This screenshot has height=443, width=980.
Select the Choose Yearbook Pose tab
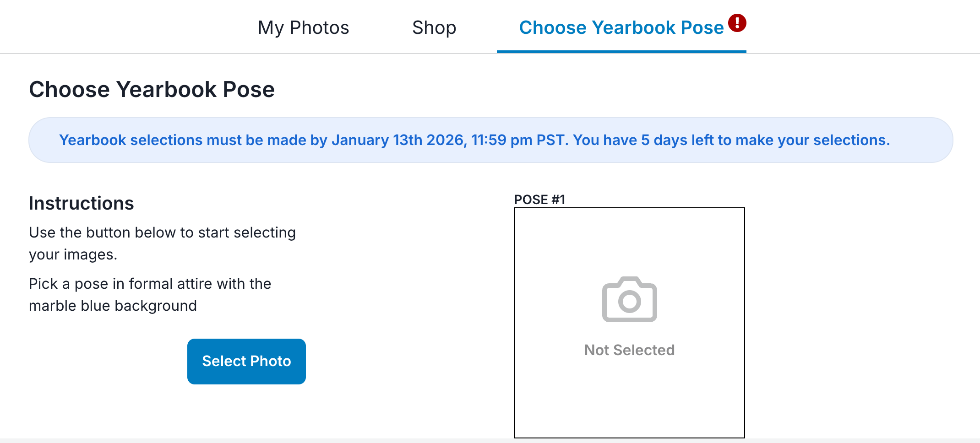(x=621, y=27)
